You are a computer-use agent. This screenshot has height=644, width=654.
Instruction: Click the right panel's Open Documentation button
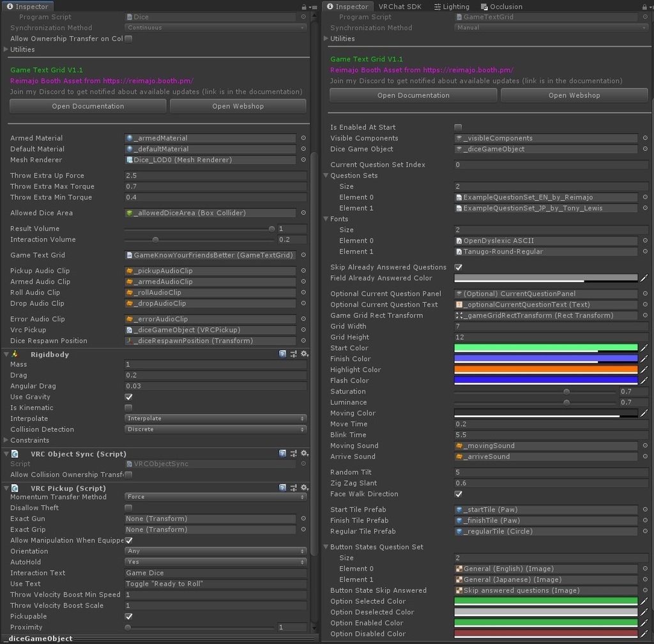click(x=413, y=95)
